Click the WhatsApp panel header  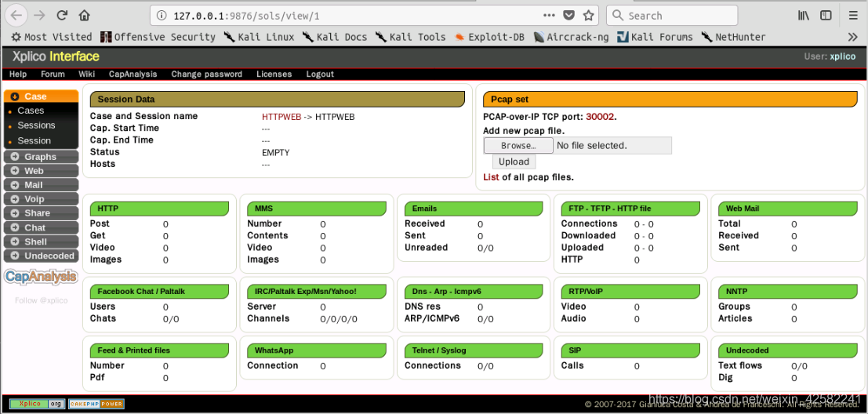tap(317, 350)
